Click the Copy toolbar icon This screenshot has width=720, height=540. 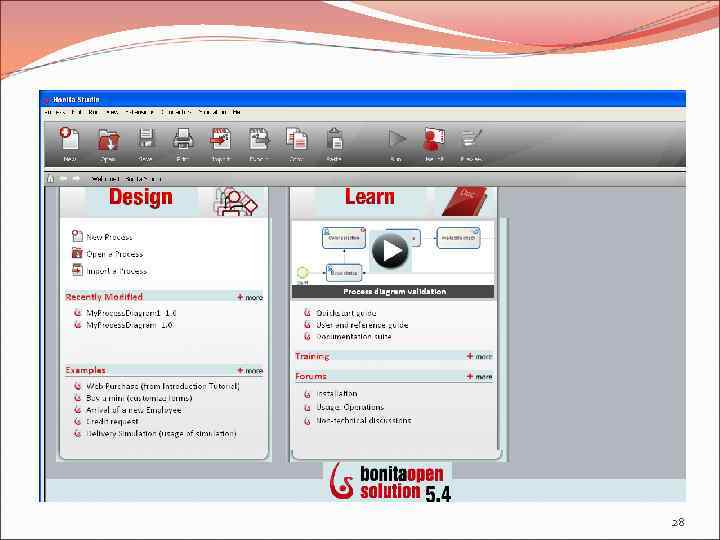297,140
